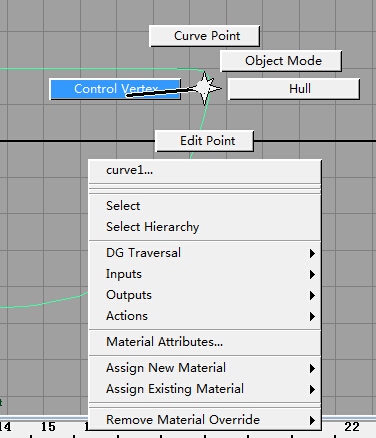Expand the Inputs submenu arrow
The image size is (376, 438).
pyautogui.click(x=312, y=274)
